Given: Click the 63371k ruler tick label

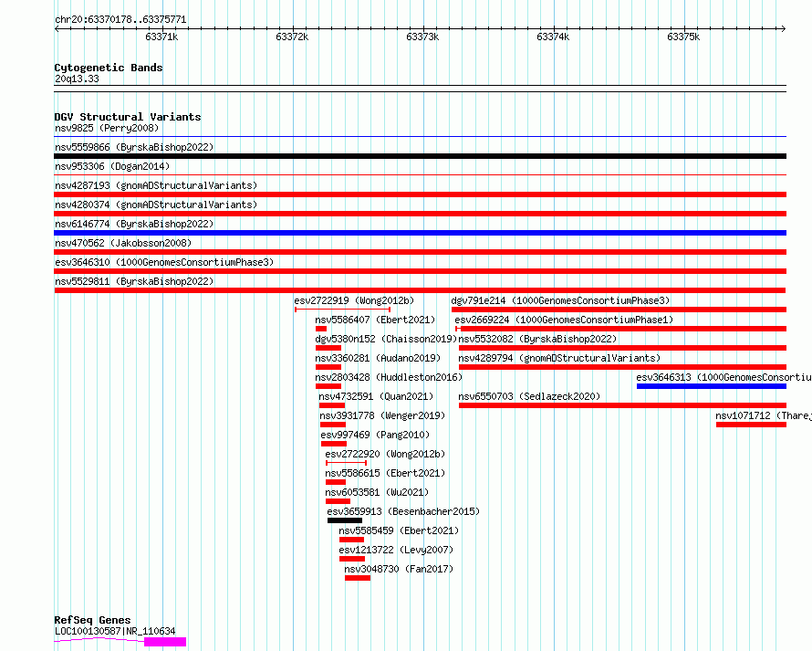Looking at the screenshot, I should point(161,37).
